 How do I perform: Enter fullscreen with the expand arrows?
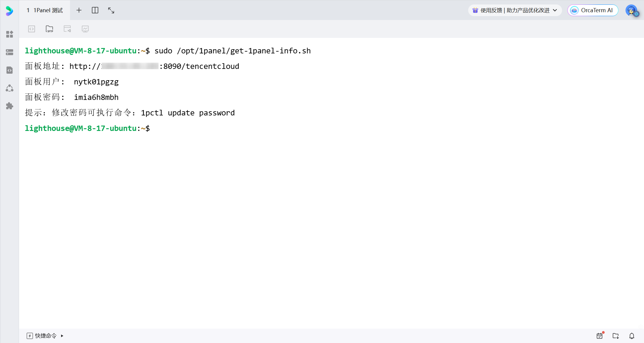coord(111,10)
